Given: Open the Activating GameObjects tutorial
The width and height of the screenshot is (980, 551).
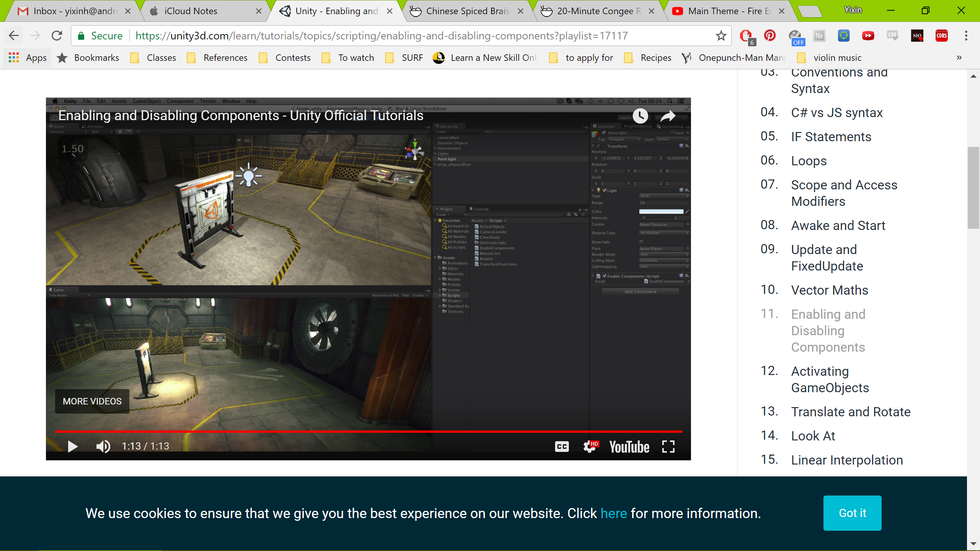Looking at the screenshot, I should point(830,380).
